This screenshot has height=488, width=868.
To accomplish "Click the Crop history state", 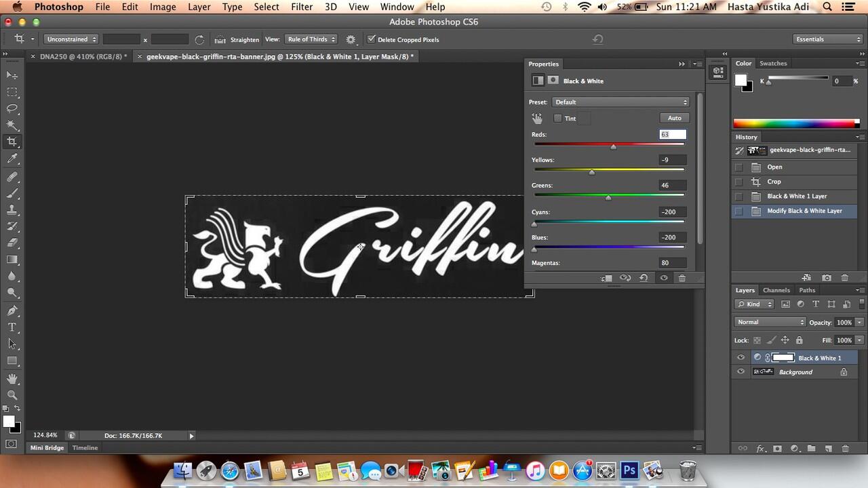I will 774,182.
